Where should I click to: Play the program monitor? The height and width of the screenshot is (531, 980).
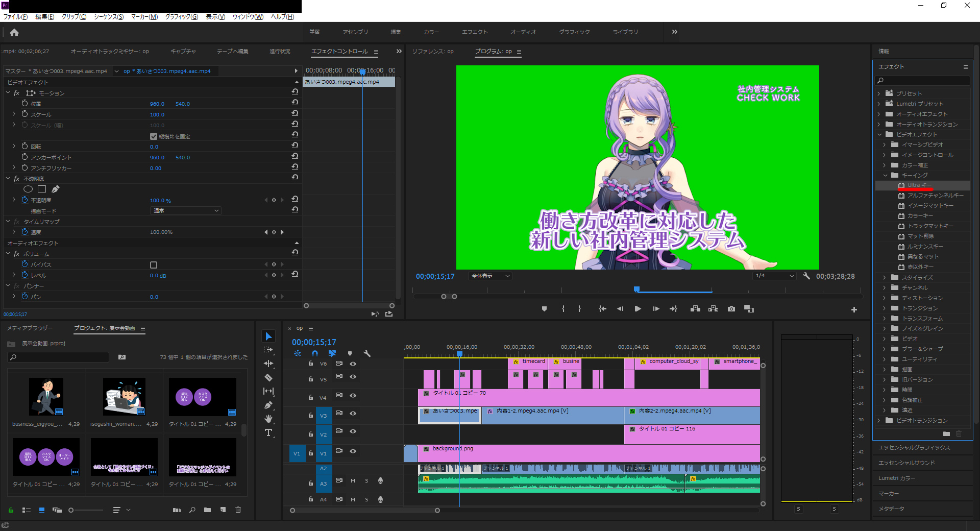click(x=638, y=309)
